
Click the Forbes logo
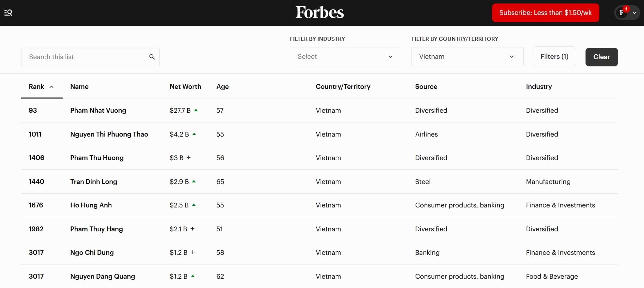[319, 13]
